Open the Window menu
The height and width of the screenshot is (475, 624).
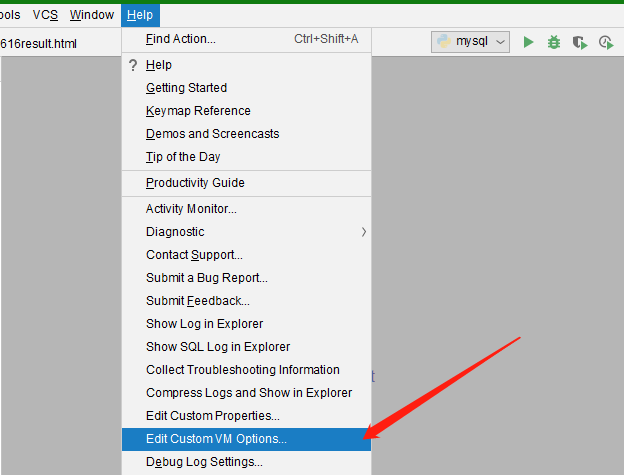[x=92, y=15]
